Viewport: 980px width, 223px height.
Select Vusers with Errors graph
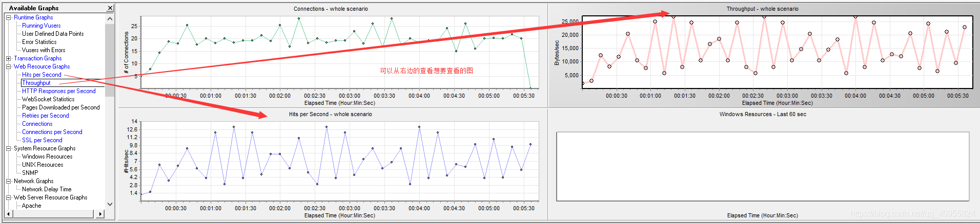(x=44, y=50)
